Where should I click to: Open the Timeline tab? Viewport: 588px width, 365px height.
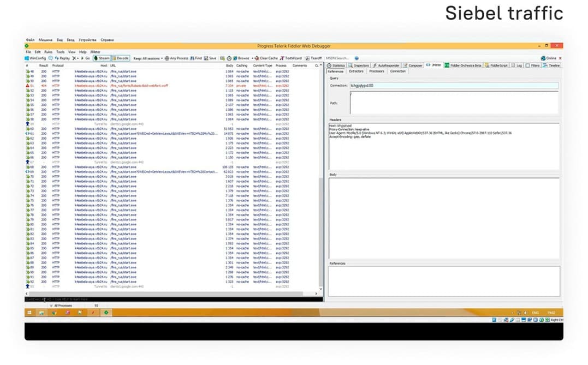[551, 65]
